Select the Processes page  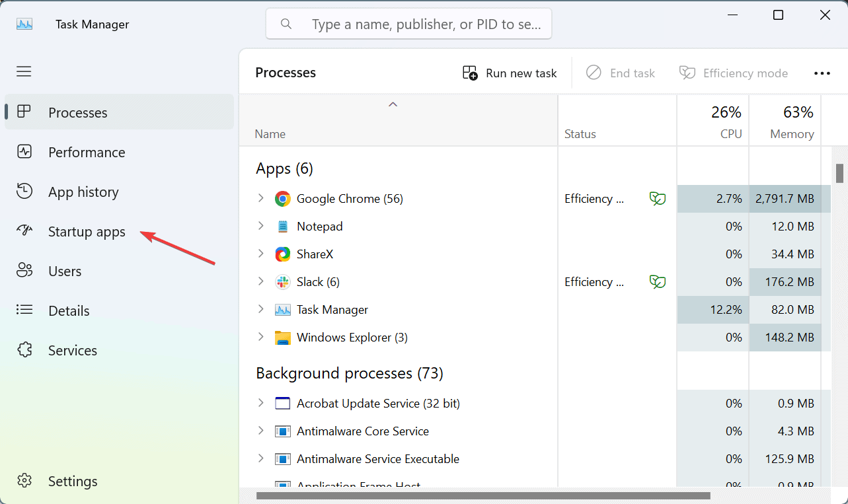(x=77, y=112)
